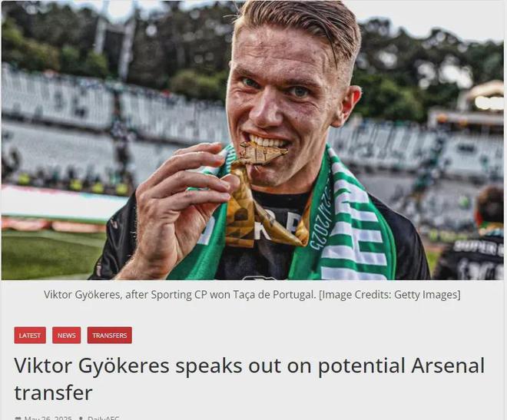Click the calendar icon beside the date
The image size is (507, 420).
coord(18,418)
